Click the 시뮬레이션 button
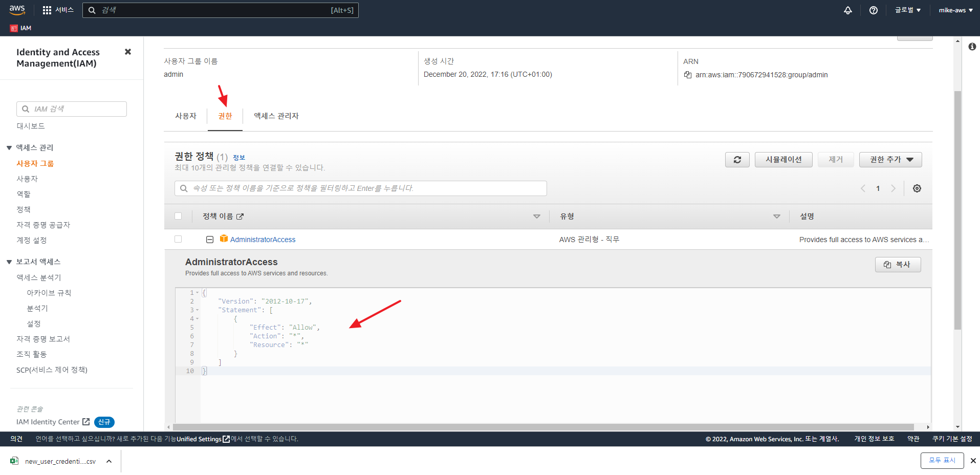980x475 pixels. click(x=783, y=160)
